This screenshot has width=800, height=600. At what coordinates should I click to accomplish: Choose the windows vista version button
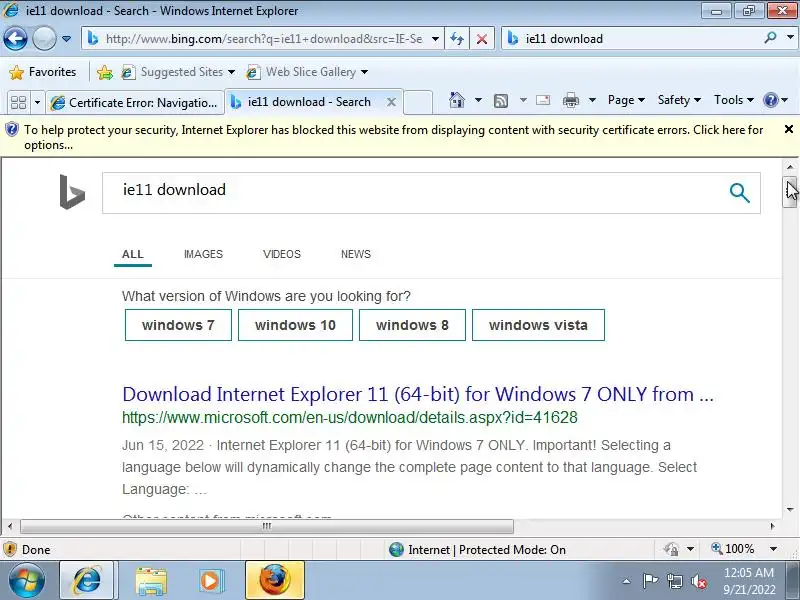pyautogui.click(x=538, y=325)
